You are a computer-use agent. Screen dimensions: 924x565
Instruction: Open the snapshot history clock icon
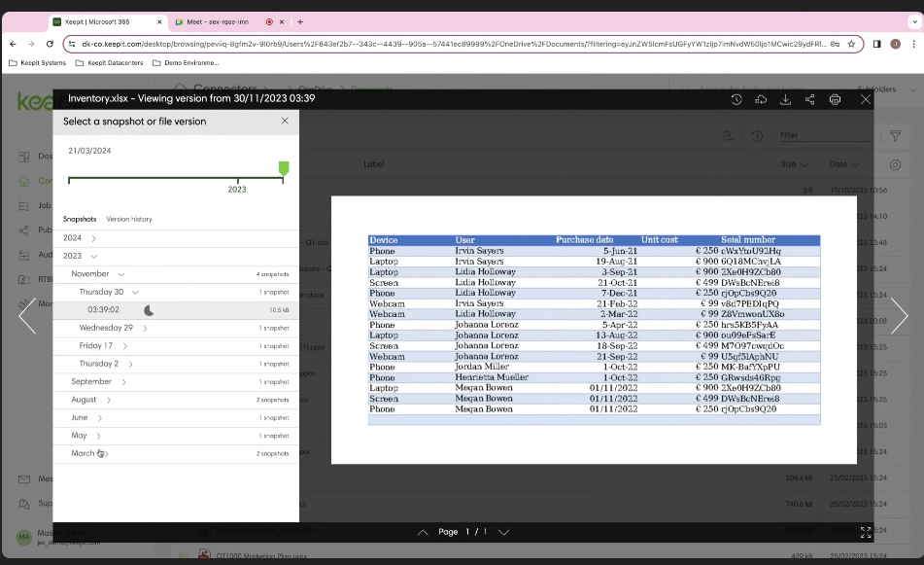click(736, 99)
